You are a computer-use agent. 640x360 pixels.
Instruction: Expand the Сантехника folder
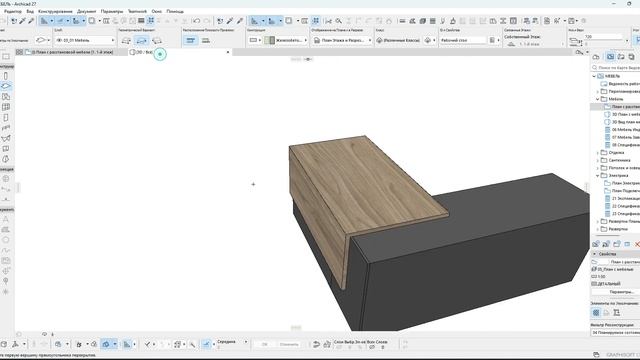tap(598, 160)
